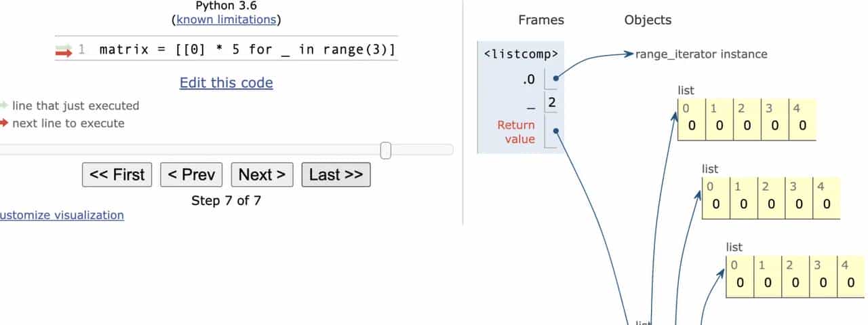Screen dimensions: 868x325
Task: Click the red arrow next to "next line to execute"
Action: tap(4, 123)
